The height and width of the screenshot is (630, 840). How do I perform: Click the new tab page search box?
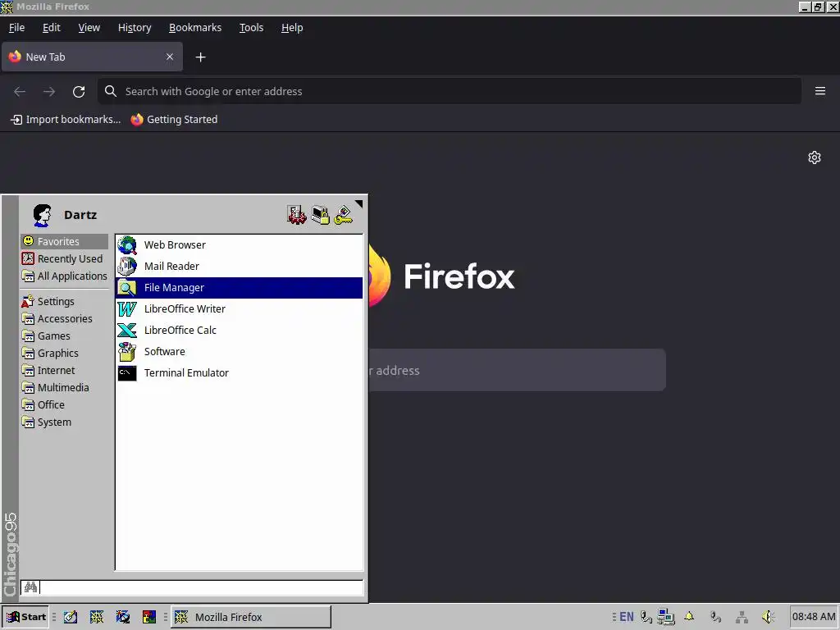(x=517, y=370)
